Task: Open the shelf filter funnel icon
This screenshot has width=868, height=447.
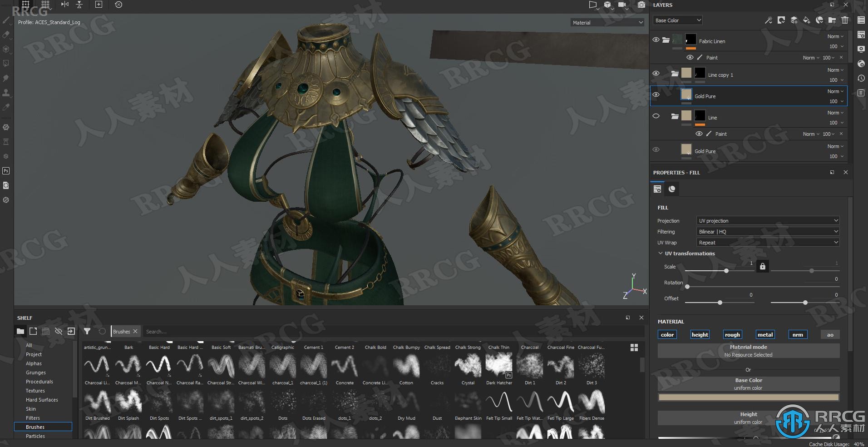Action: pyautogui.click(x=87, y=331)
